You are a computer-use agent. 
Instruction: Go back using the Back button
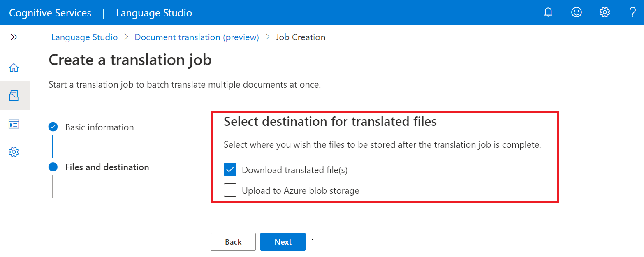[233, 242]
